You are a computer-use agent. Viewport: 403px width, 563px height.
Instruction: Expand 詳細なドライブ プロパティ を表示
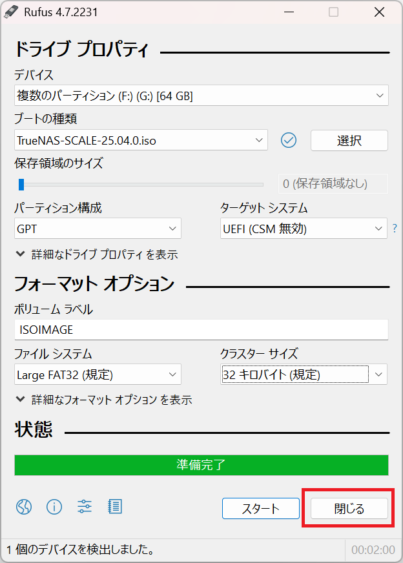(x=97, y=255)
